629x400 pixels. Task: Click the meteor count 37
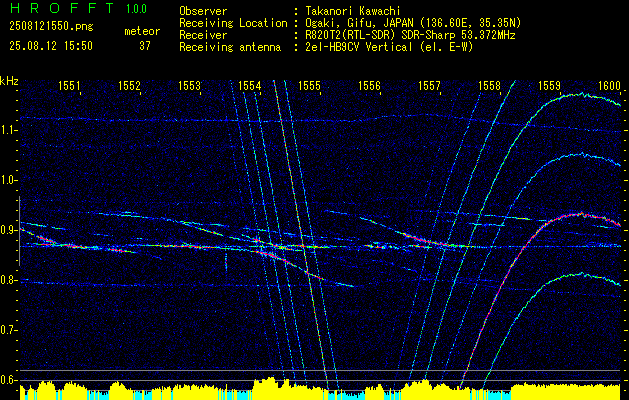coord(145,46)
